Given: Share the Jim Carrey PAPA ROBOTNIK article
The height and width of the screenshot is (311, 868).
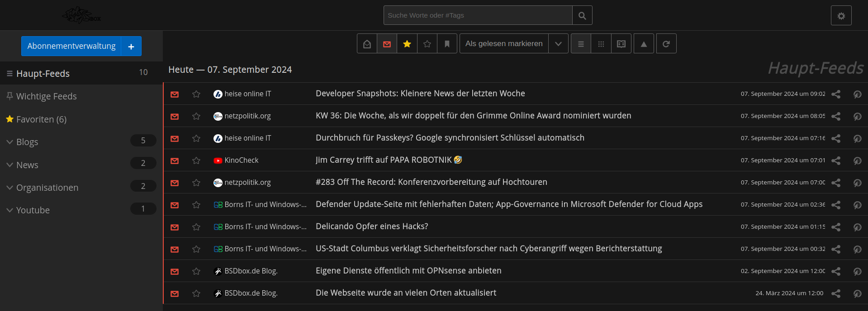Looking at the screenshot, I should [836, 160].
